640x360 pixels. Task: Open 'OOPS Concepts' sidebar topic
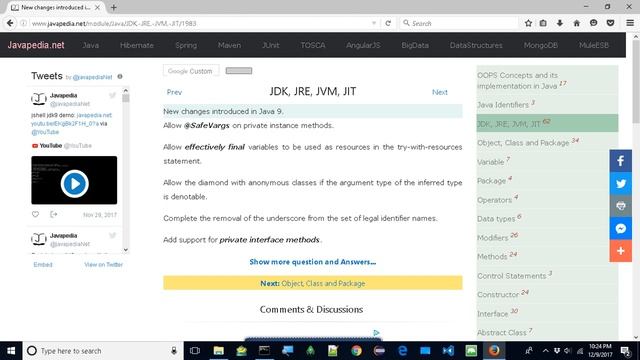547,80
